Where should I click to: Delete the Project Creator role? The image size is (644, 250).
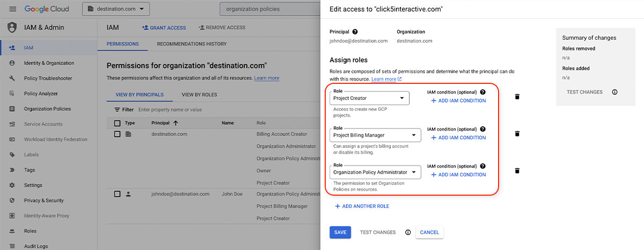coord(517,97)
